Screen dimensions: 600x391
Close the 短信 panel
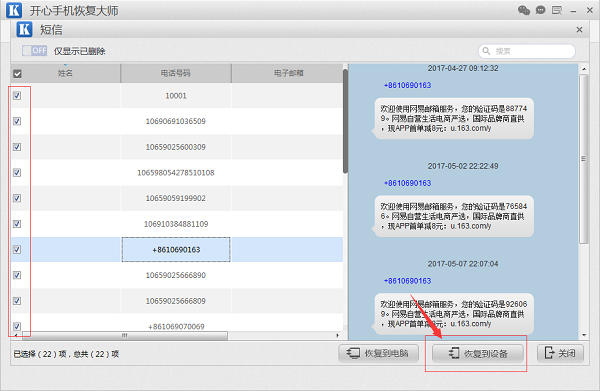pos(579,29)
